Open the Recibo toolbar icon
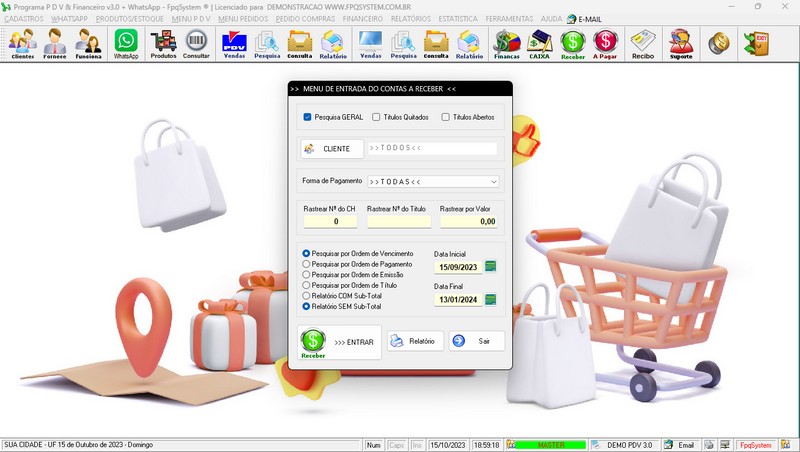This screenshot has width=800, height=452. 643,44
